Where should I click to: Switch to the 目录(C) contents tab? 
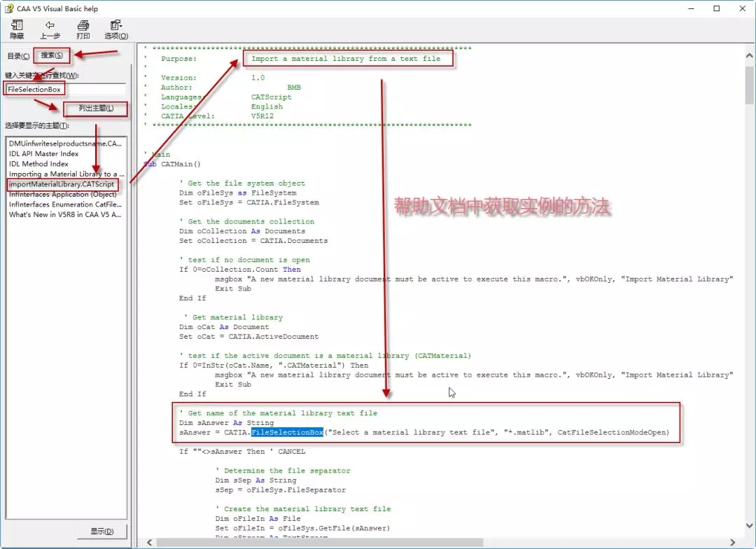tap(18, 56)
